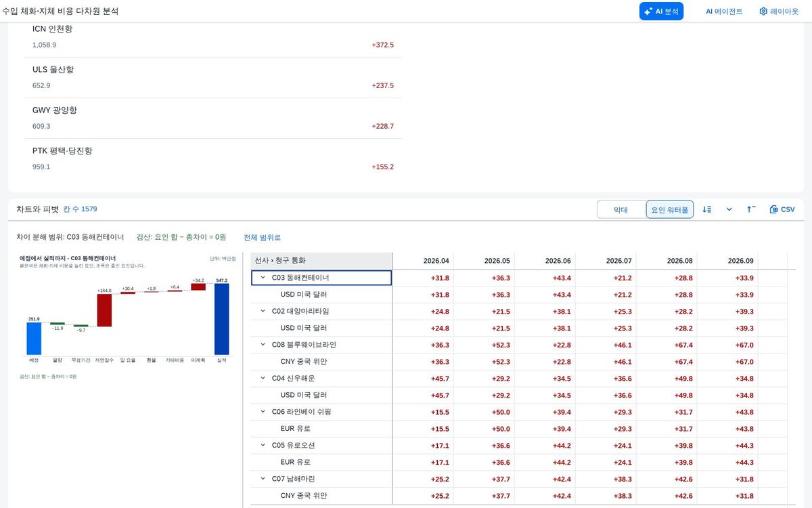Screen dimensions: 812x508
Task: Collapse the C02 대양마리타임 row
Action: tap(263, 311)
